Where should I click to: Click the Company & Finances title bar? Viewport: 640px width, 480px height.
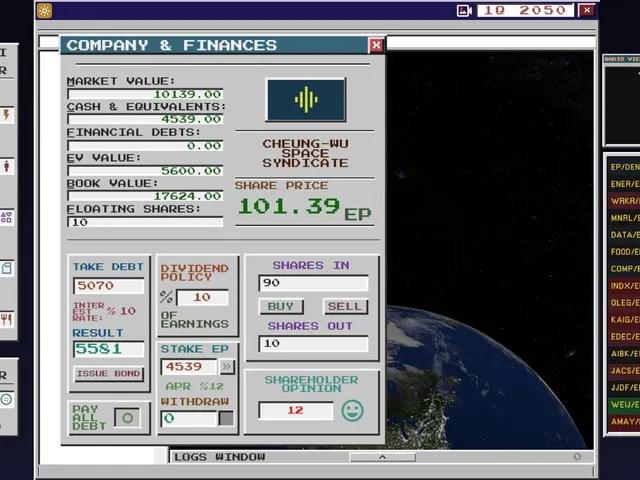click(214, 45)
